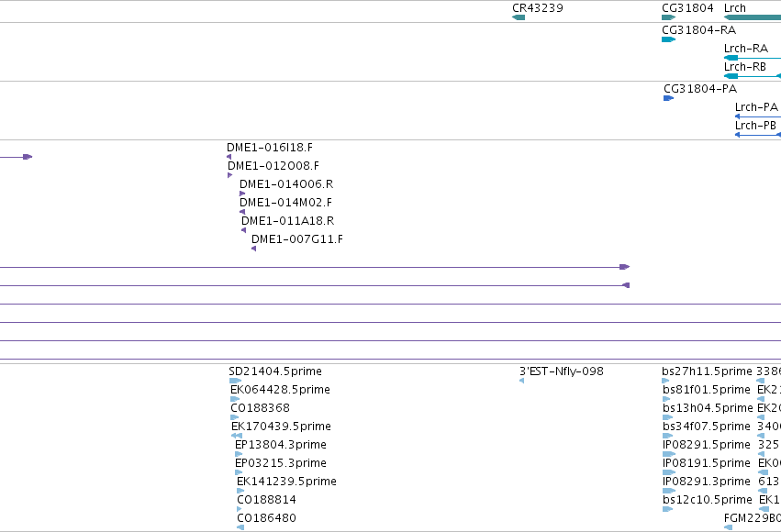Click the DME1-011A18.R label

point(287,221)
